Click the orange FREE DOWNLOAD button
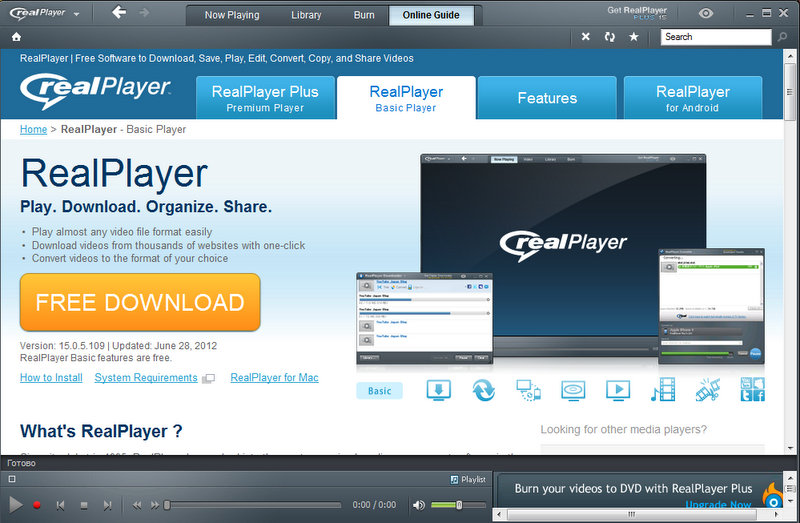The width and height of the screenshot is (800, 523). point(140,303)
